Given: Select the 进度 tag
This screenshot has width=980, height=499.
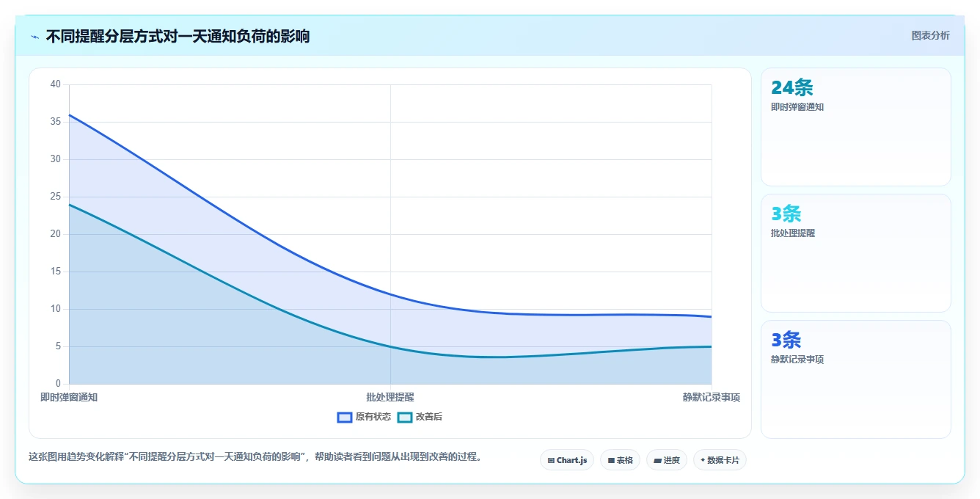Looking at the screenshot, I should pyautogui.click(x=667, y=460).
